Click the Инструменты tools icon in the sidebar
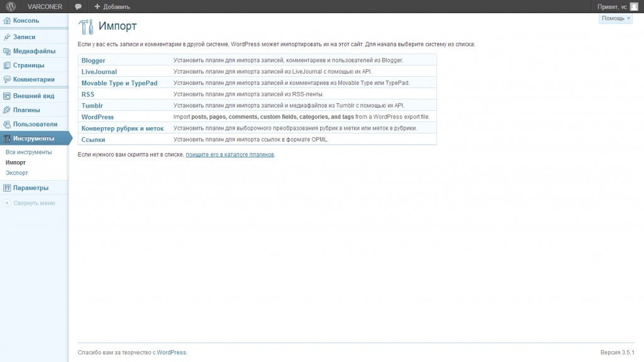Viewport: 644px width, 362px height. 7,139
